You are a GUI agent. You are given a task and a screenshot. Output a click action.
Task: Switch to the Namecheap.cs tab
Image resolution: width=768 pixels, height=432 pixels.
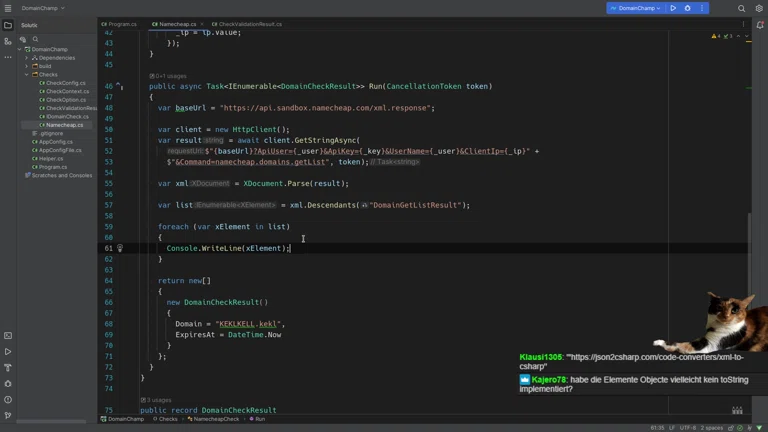click(174, 24)
